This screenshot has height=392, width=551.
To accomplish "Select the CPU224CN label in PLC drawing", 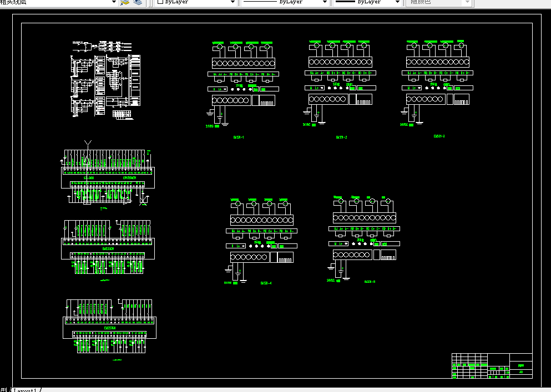I will pos(129,178).
